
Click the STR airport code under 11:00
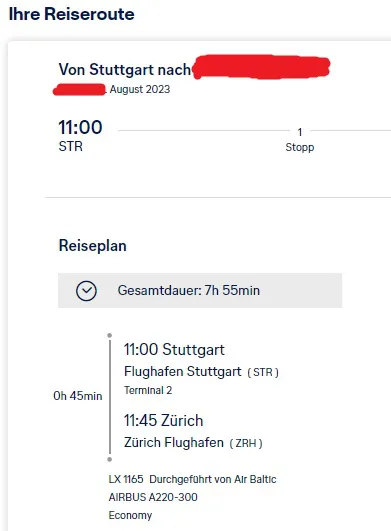(x=70, y=146)
